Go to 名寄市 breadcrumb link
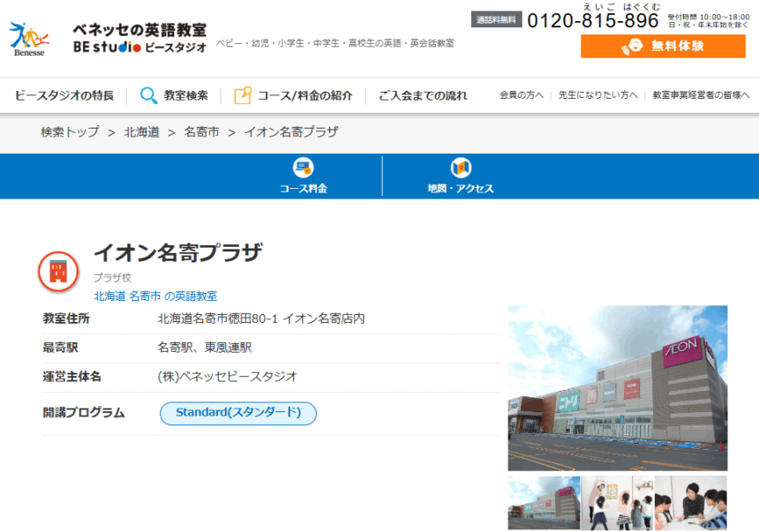This screenshot has height=532, width=759. 202,131
